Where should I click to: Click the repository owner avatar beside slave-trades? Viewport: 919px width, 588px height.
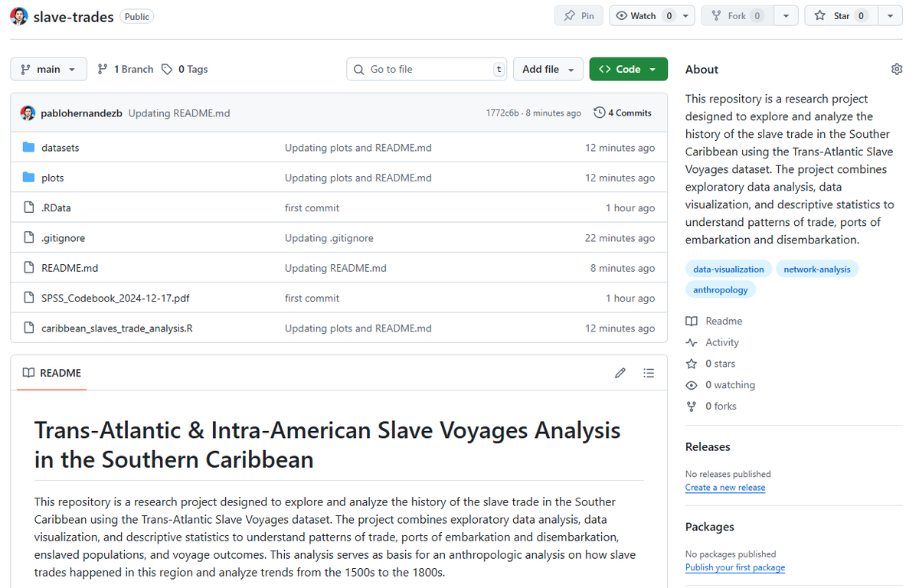20,16
